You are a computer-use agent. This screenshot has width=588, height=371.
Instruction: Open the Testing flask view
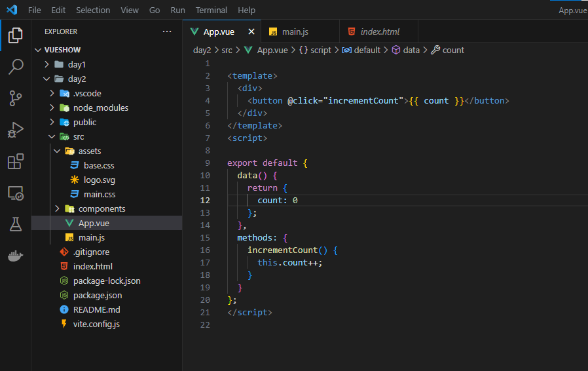(x=15, y=224)
